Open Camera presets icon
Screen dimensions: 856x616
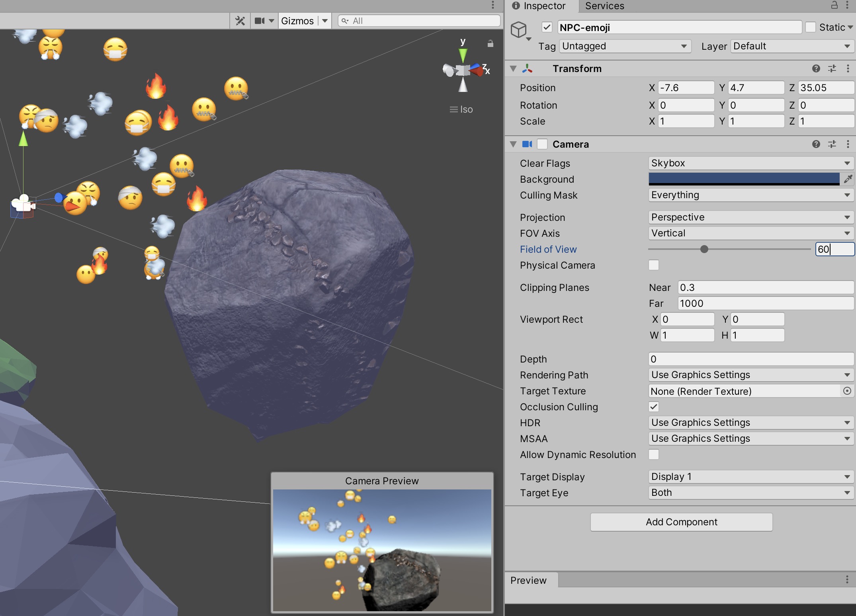[832, 144]
